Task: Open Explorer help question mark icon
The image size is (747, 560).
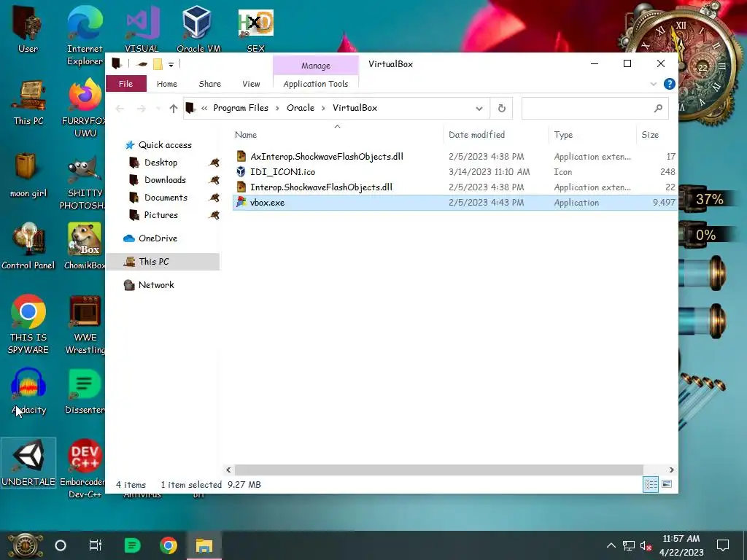Action: [x=670, y=84]
